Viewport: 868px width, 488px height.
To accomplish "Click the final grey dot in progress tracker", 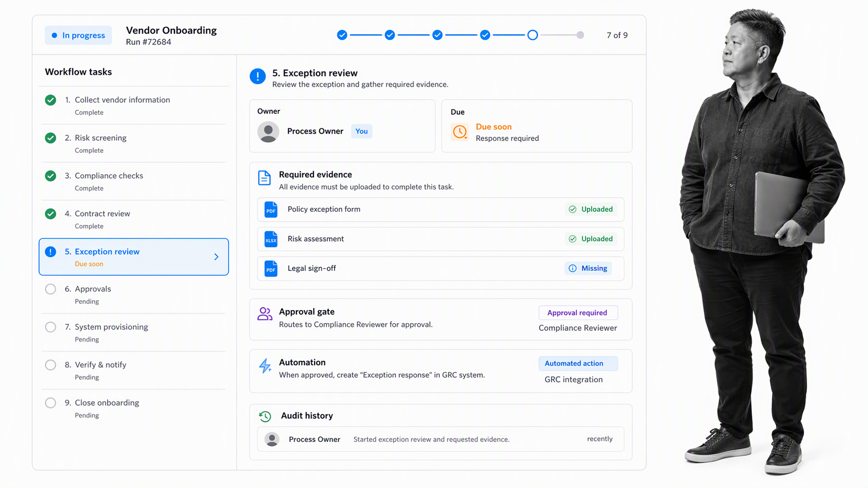I will point(580,35).
